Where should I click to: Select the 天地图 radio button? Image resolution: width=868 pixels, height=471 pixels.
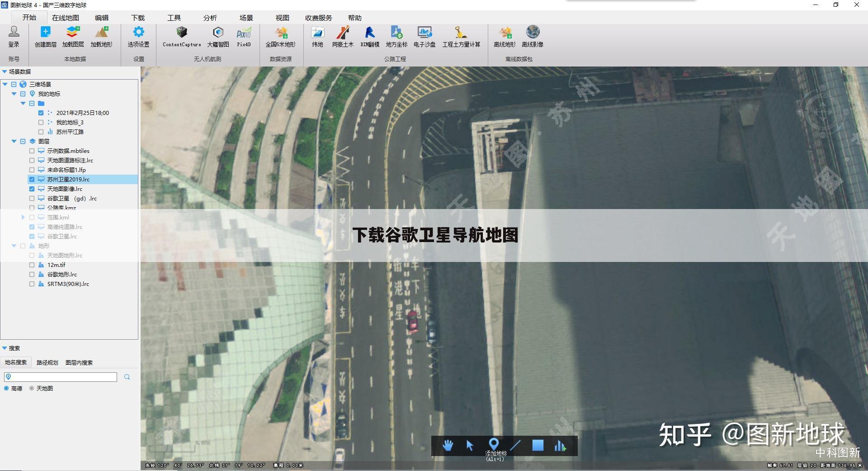tap(32, 388)
